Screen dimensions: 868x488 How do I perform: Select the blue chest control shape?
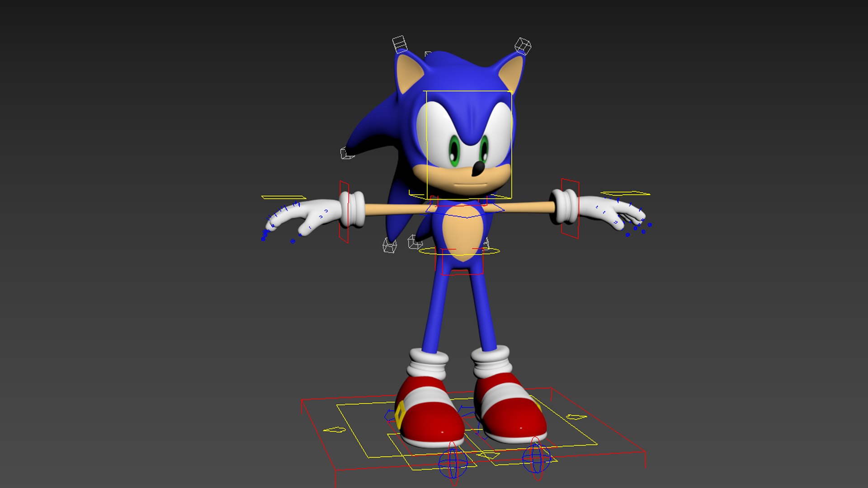point(465,210)
